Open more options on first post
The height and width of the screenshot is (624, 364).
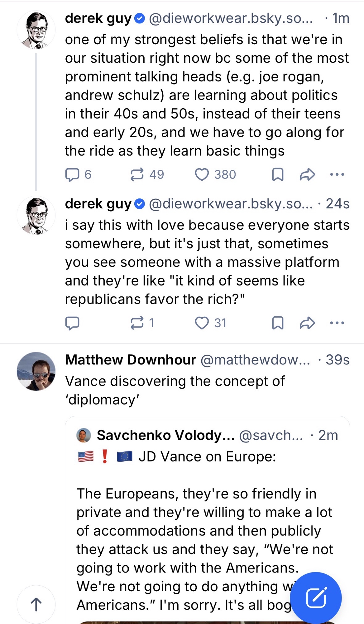pos(337,174)
